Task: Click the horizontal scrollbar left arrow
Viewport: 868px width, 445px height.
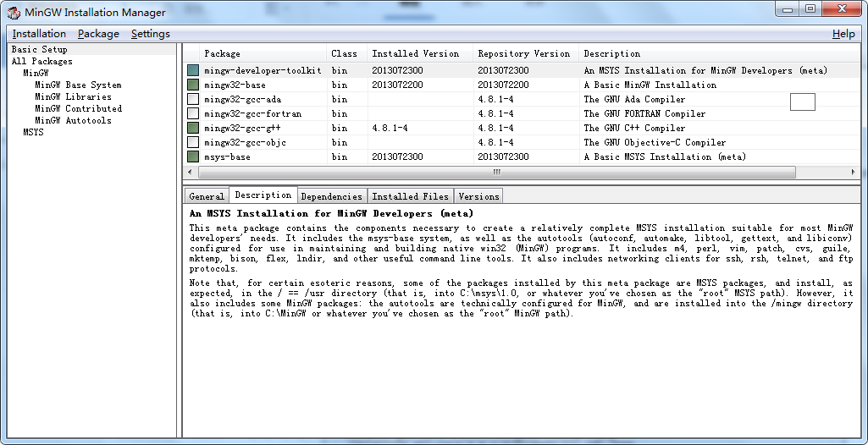Action: click(x=191, y=173)
